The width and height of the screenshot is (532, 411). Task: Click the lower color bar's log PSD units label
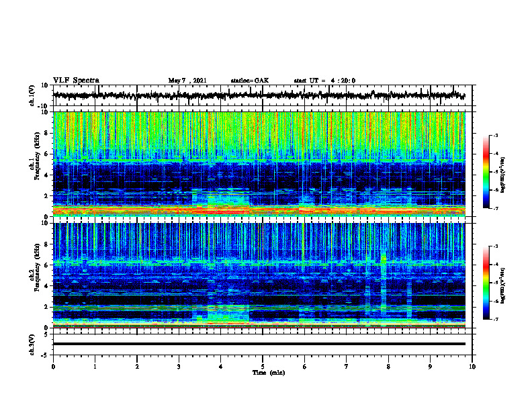click(x=503, y=285)
